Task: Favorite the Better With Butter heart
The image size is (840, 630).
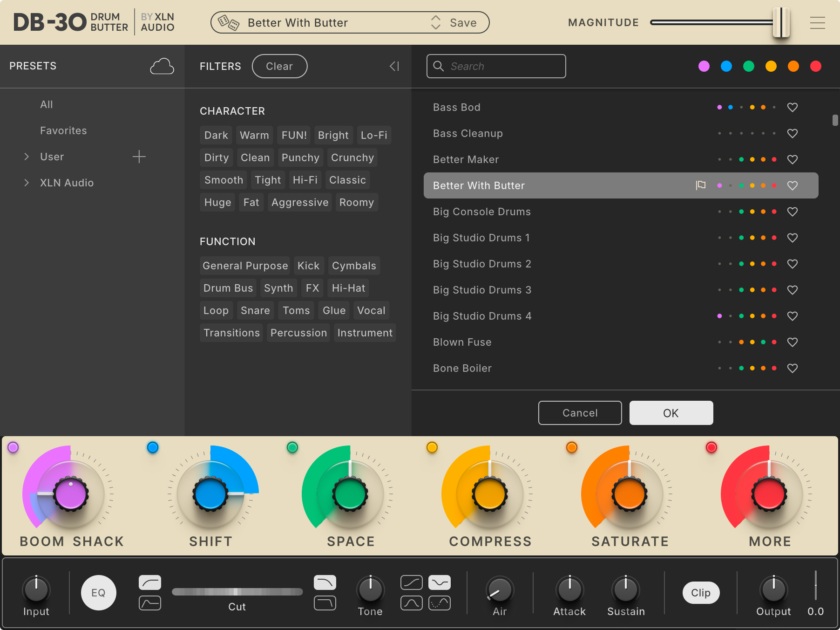Action: pos(792,185)
